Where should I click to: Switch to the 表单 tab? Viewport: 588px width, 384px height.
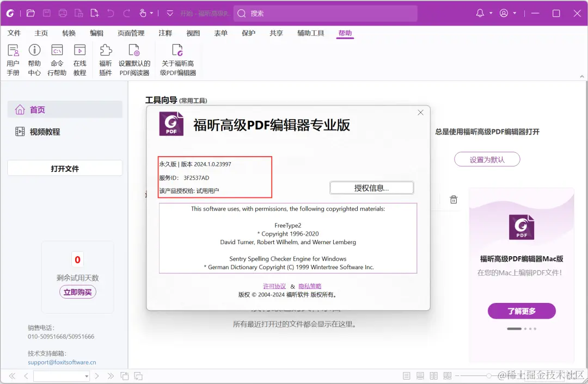[x=221, y=33]
